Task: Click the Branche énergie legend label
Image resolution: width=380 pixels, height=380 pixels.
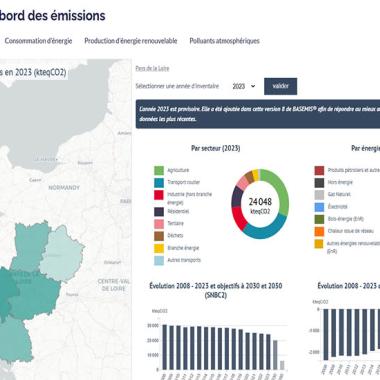Action: [x=183, y=248]
